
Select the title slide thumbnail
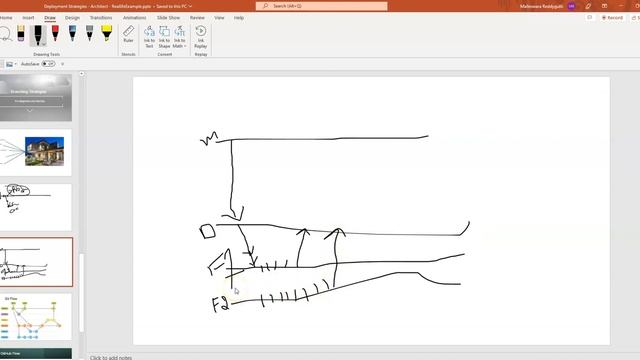(x=36, y=98)
